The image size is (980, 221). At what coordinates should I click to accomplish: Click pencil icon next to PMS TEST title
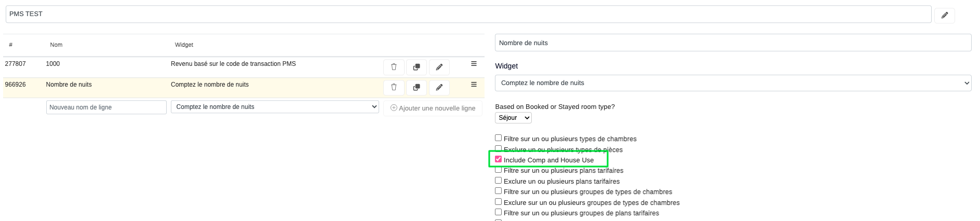[944, 15]
